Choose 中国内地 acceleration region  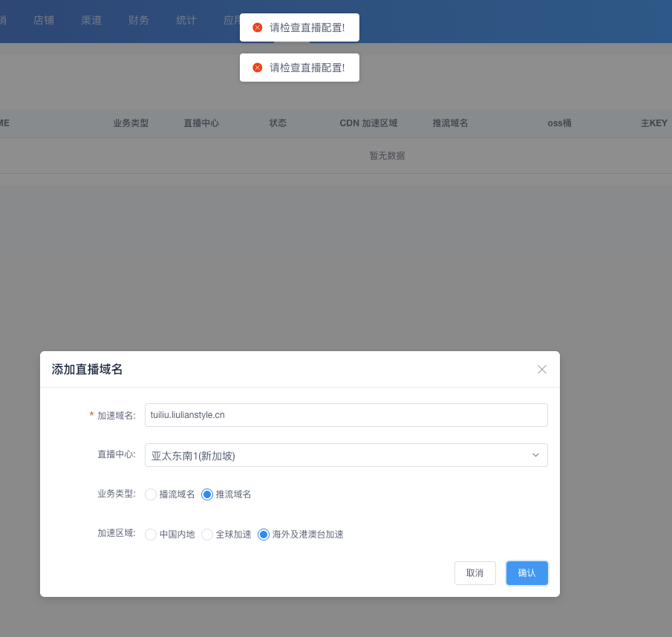pos(169,535)
